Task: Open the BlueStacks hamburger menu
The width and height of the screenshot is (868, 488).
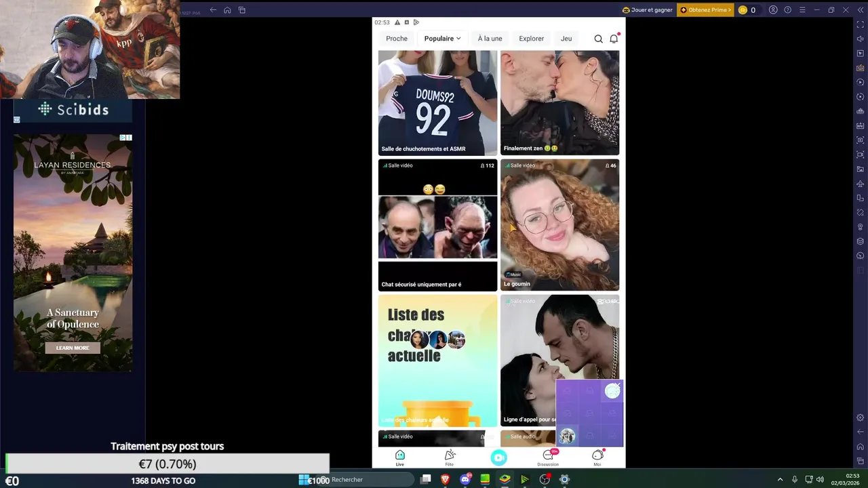Action: (802, 10)
